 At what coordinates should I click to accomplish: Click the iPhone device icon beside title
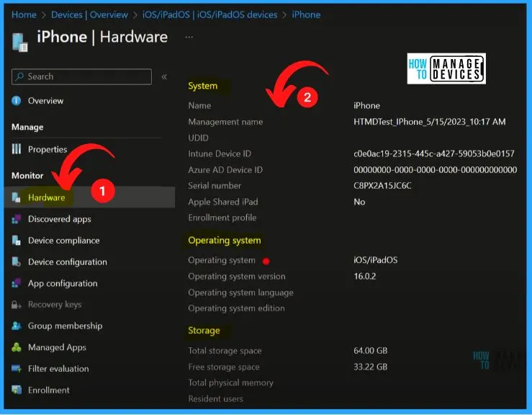click(19, 42)
